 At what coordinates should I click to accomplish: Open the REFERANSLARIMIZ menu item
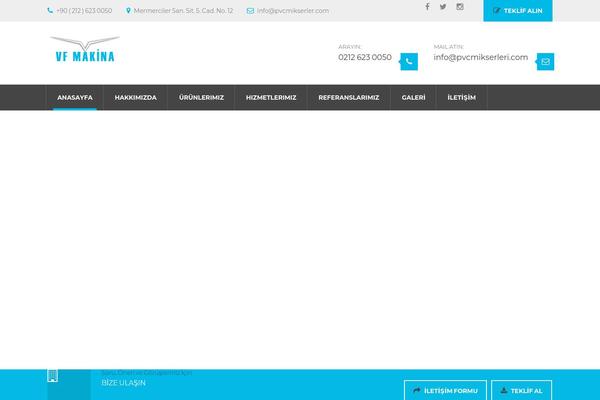pyautogui.click(x=349, y=98)
